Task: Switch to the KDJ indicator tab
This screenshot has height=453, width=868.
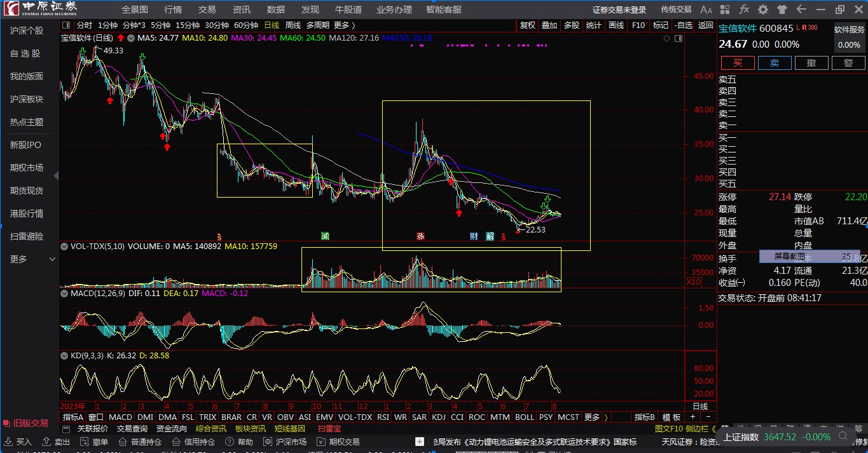Action: click(x=439, y=417)
